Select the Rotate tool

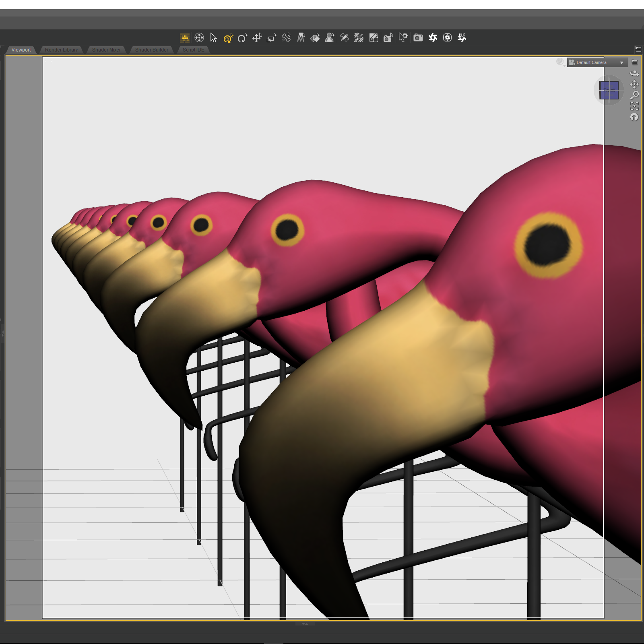click(x=242, y=38)
